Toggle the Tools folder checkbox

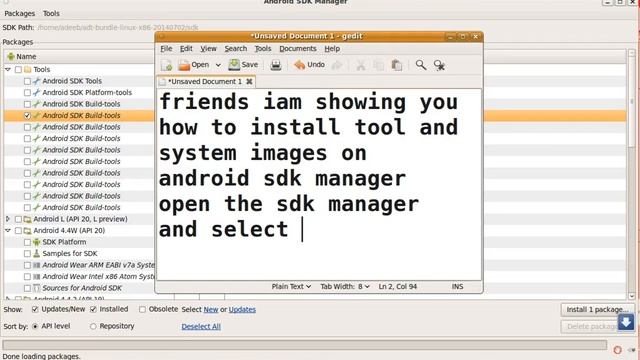[x=18, y=69]
